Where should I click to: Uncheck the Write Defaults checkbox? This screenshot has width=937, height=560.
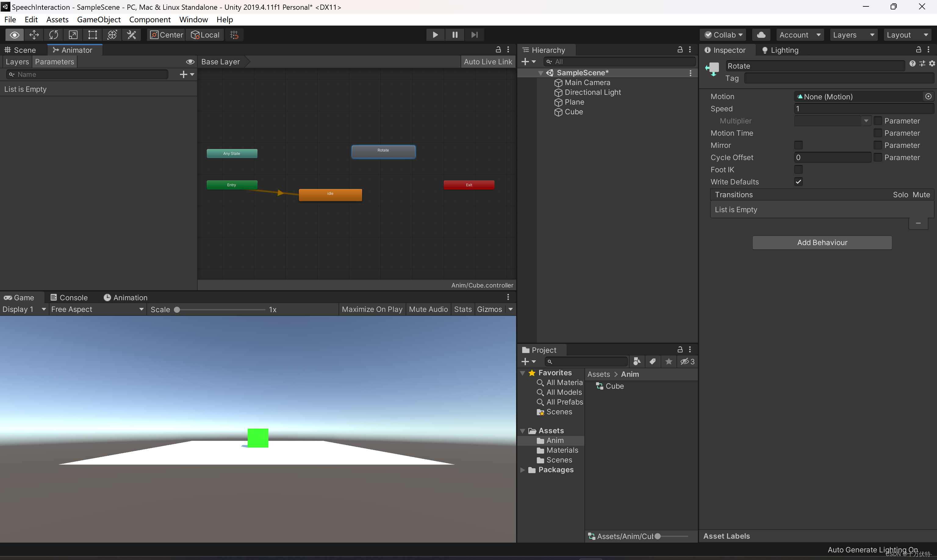(799, 182)
